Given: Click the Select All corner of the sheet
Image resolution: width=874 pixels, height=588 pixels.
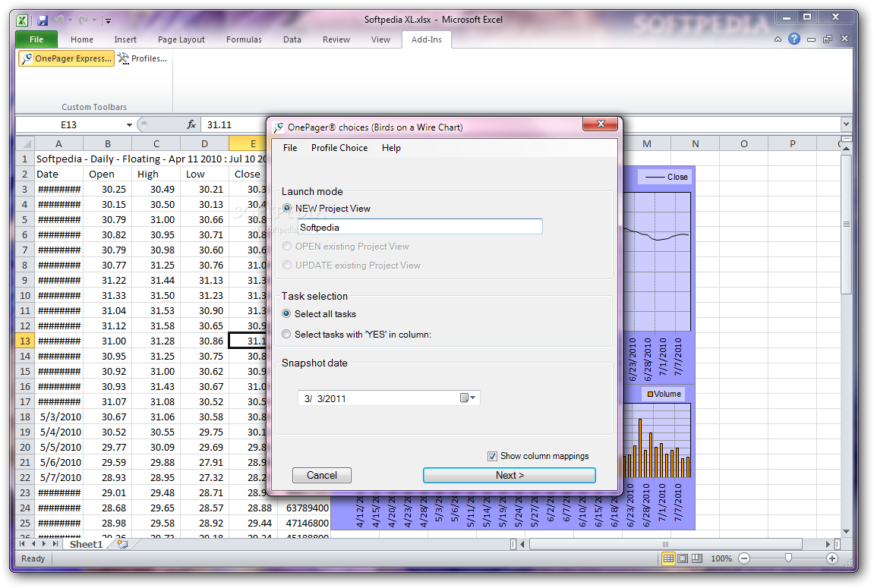Looking at the screenshot, I should (24, 143).
